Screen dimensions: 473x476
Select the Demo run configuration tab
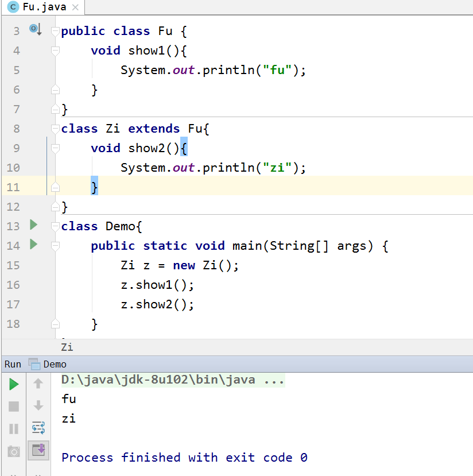pos(48,364)
